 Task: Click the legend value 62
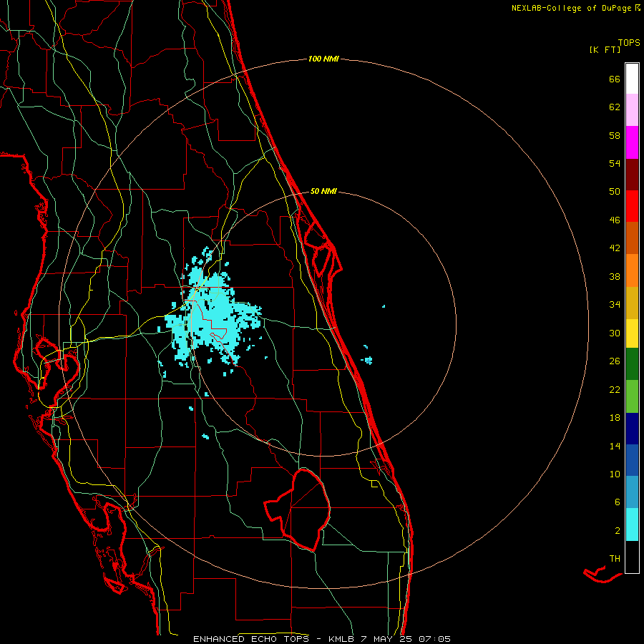point(615,107)
